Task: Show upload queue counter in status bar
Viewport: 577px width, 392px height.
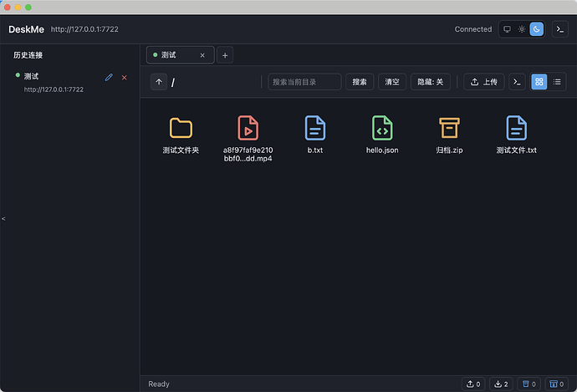Action: tap(473, 384)
